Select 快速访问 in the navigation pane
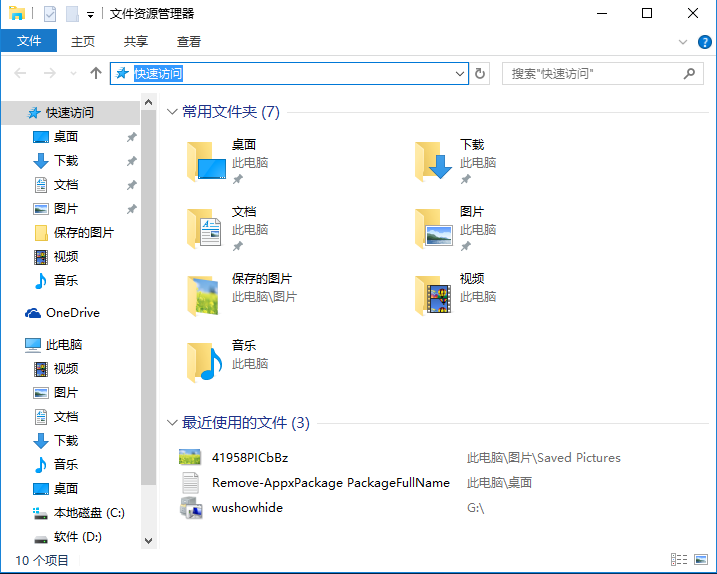 coord(71,113)
